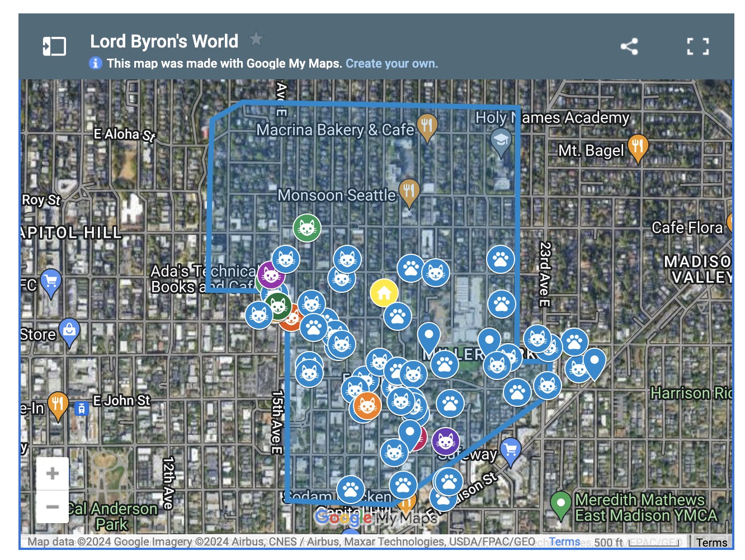Click the Mt. Bagel restaurant pin
Image resolution: width=745 pixels, height=560 pixels.
[x=638, y=146]
